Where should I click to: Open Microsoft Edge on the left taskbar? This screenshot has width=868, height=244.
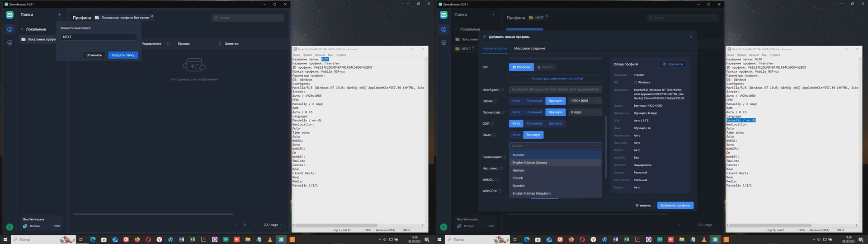[93, 239]
